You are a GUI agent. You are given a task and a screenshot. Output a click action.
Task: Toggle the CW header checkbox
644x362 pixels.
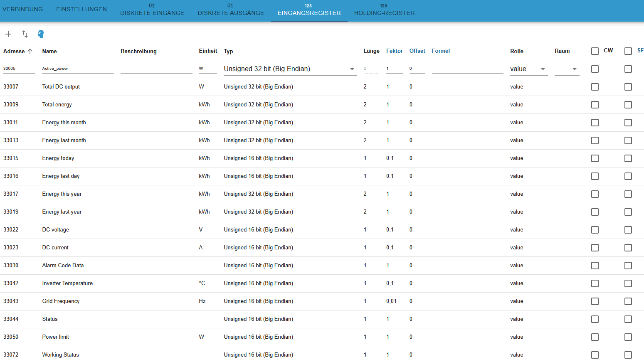point(595,51)
